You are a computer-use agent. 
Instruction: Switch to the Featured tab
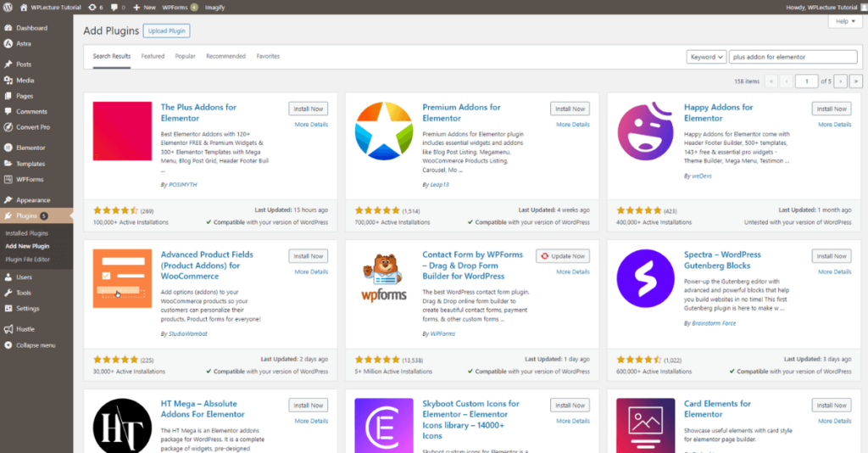tap(153, 56)
